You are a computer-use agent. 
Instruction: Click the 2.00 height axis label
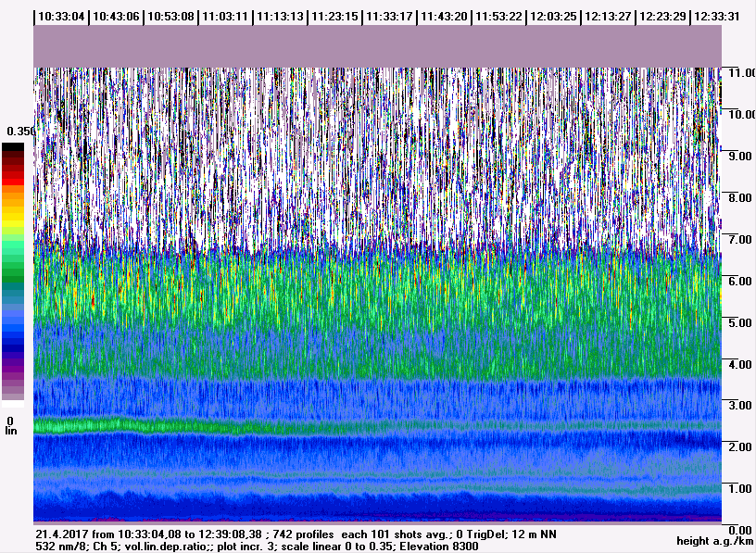740,446
